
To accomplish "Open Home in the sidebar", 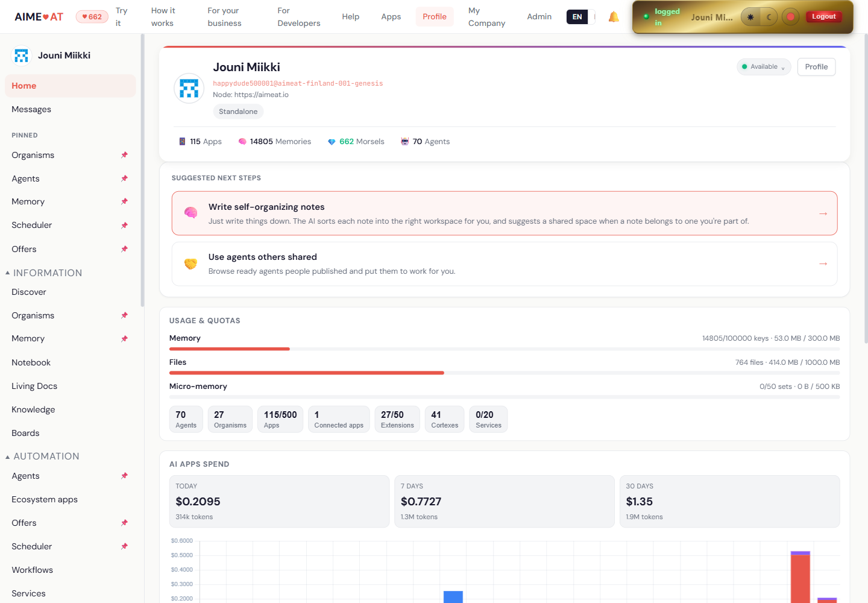I will pos(70,86).
